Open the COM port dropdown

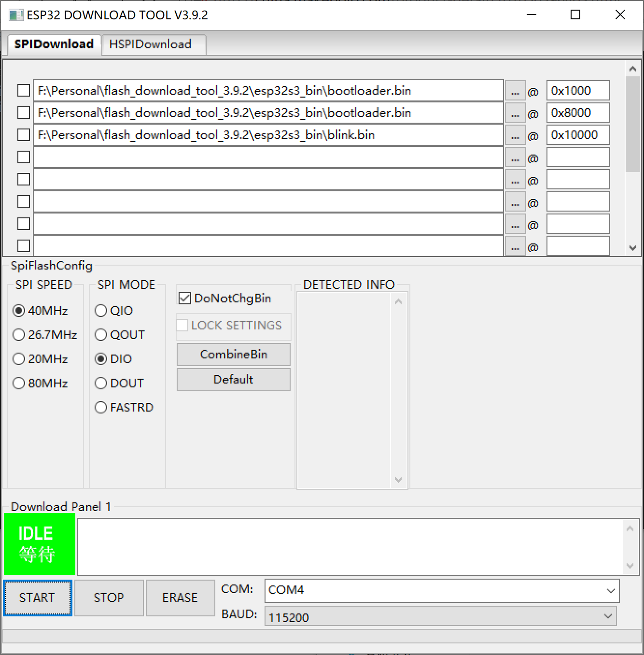tap(442, 590)
